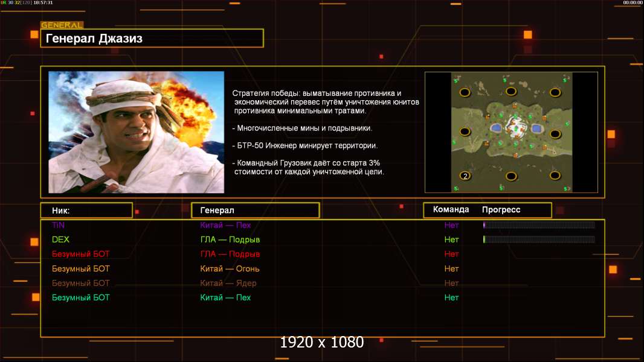Click the 'Стратегия победы' description paragraph
The width and height of the screenshot is (644, 362).
click(326, 102)
